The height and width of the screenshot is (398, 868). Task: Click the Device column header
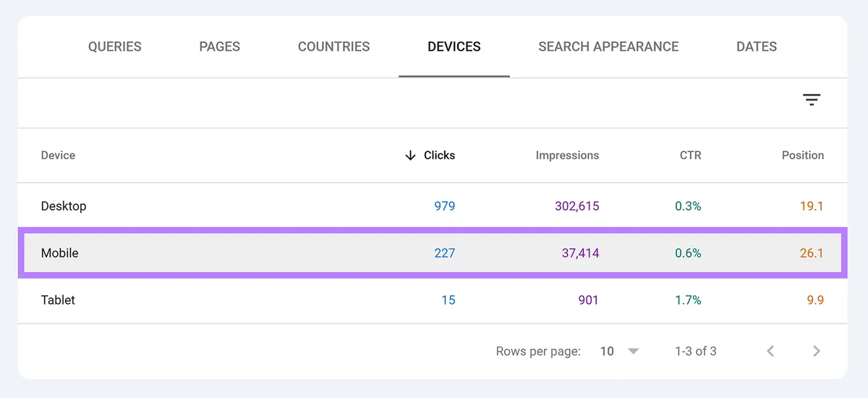click(x=58, y=155)
